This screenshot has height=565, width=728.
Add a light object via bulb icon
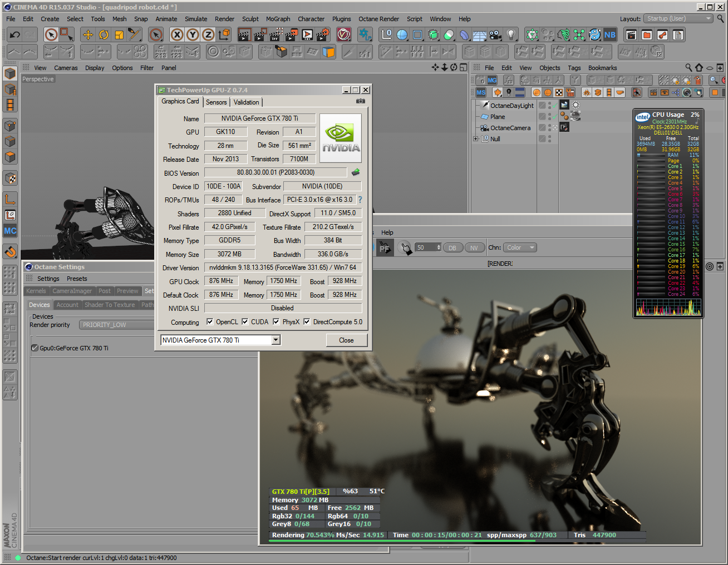[x=511, y=35]
